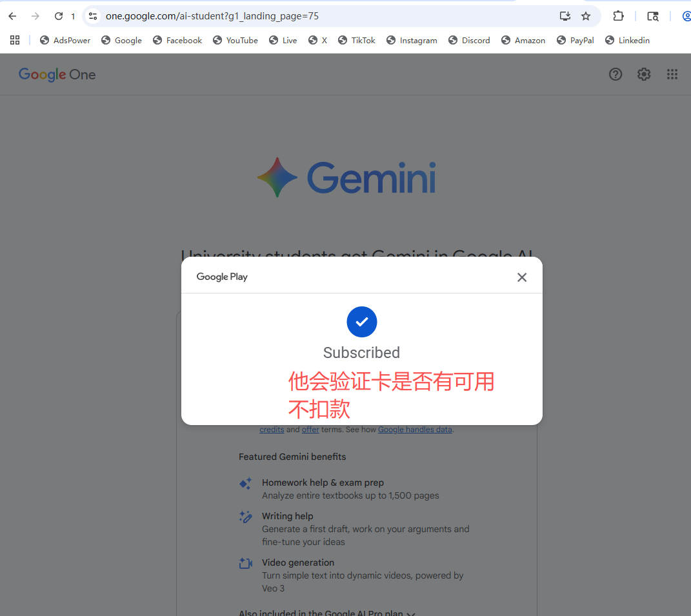The image size is (691, 616).
Task: Click the Google One logo
Action: (57, 75)
